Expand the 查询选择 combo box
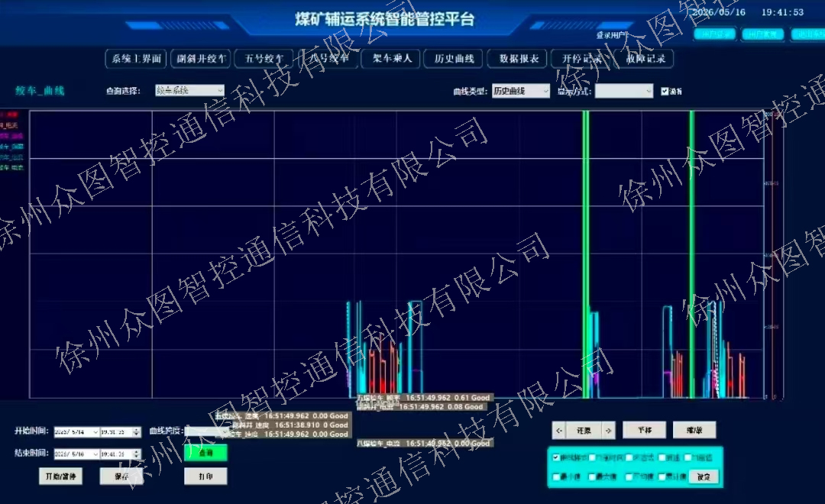 click(x=189, y=90)
